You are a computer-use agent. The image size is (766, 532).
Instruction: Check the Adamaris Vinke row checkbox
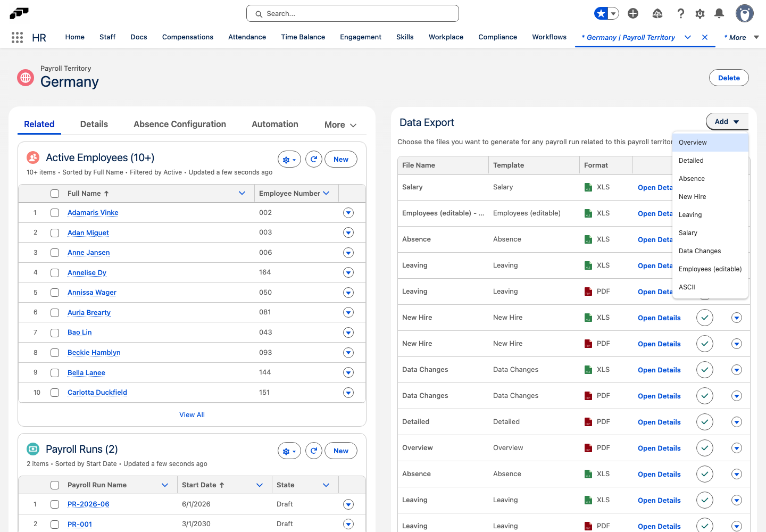(55, 213)
